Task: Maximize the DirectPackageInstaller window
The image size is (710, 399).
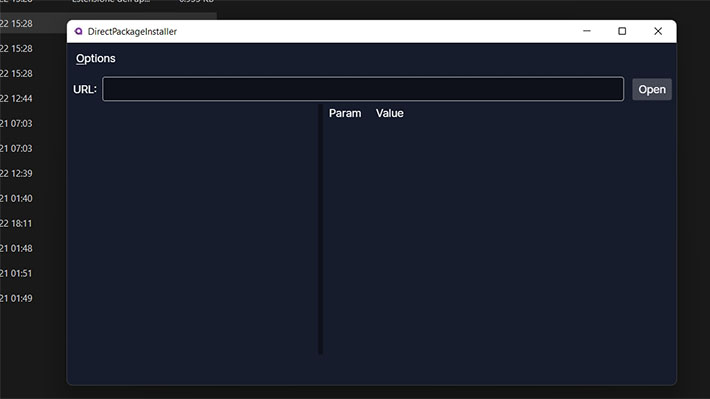Action: pyautogui.click(x=622, y=31)
